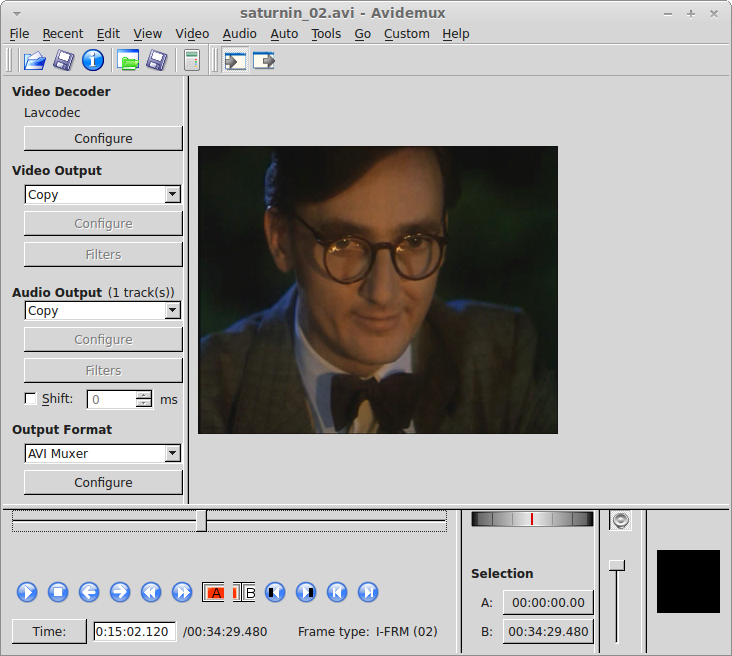Open the Tools menu
The width and height of the screenshot is (732, 656).
326,34
